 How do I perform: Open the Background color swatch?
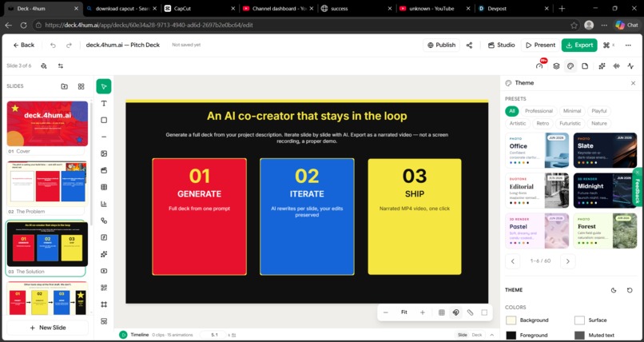pos(511,320)
